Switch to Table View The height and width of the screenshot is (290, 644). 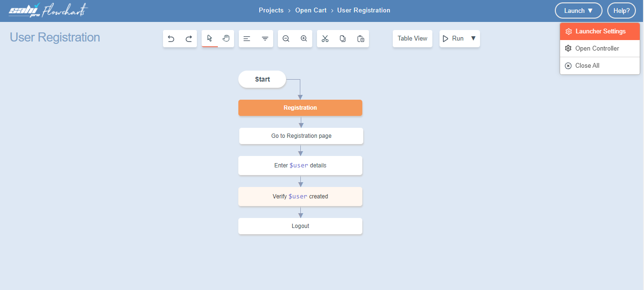point(412,39)
